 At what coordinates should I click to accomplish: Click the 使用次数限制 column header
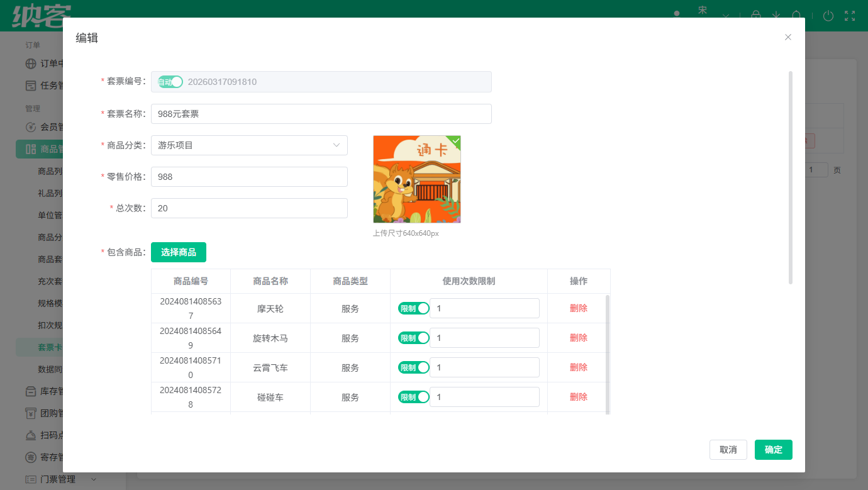click(x=469, y=281)
